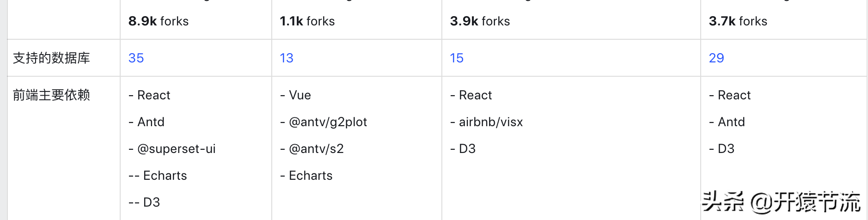868x220 pixels.
Task: Click the 头条 @开猿节流 watermark
Action: (x=781, y=202)
